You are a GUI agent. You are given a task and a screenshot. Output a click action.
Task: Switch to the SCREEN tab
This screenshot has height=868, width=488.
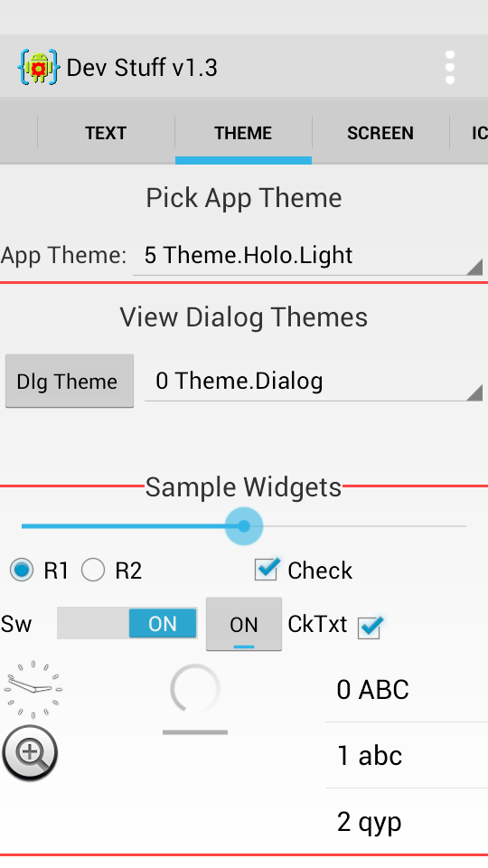(380, 133)
